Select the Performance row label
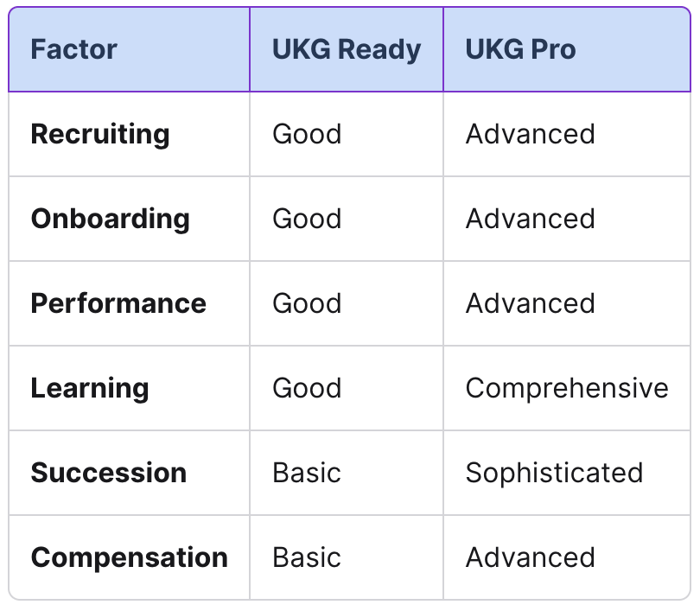700x611 pixels. tap(118, 303)
